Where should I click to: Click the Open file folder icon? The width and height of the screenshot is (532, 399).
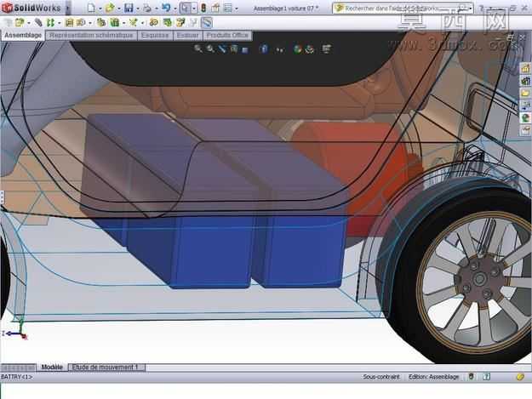tap(110, 8)
